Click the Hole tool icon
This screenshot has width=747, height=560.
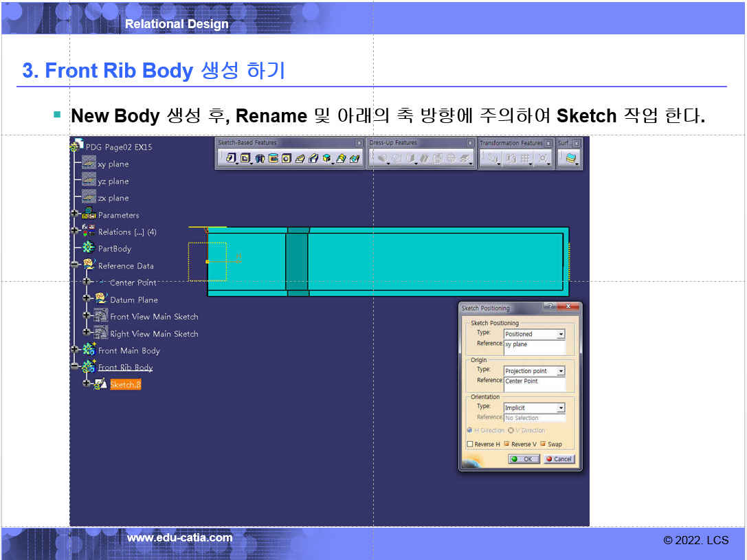pos(287,159)
